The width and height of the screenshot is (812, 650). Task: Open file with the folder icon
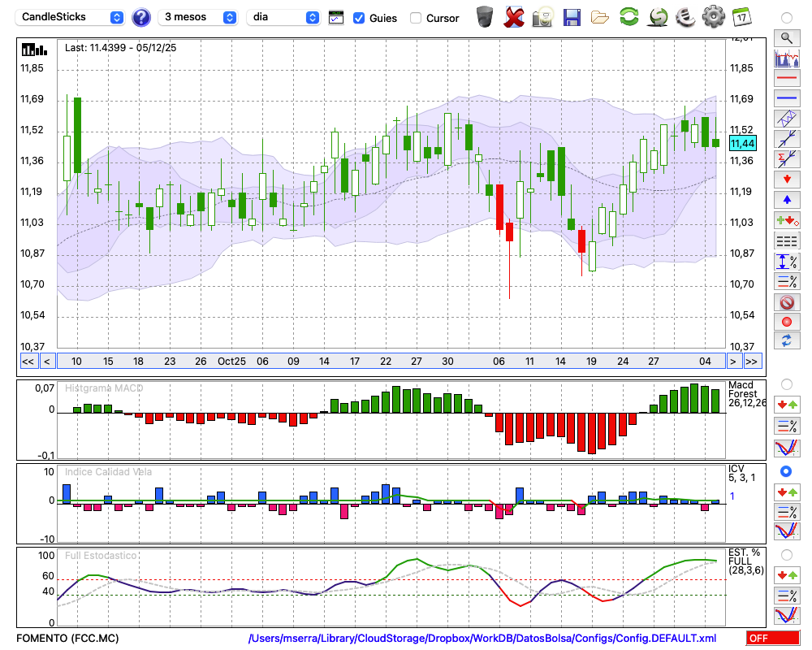600,18
